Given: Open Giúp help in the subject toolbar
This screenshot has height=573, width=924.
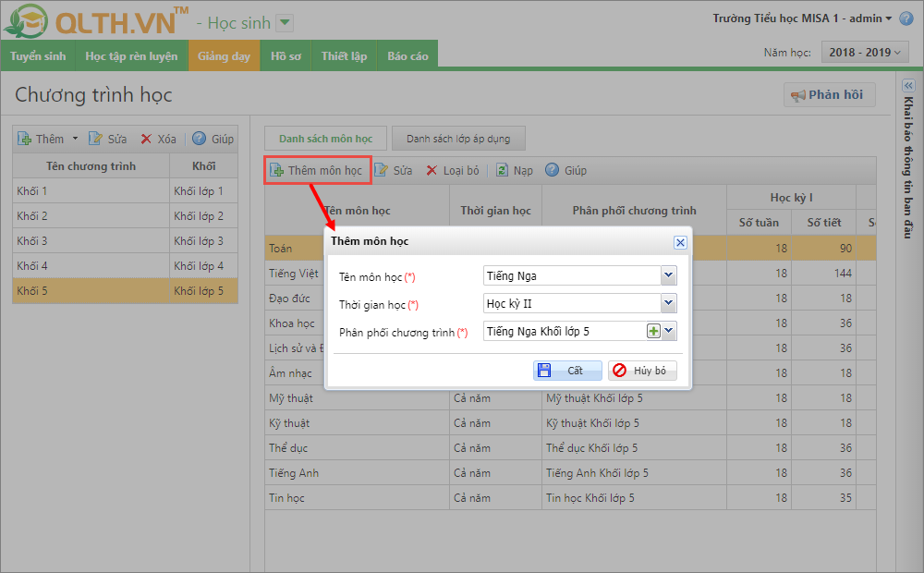Looking at the screenshot, I should pos(565,170).
